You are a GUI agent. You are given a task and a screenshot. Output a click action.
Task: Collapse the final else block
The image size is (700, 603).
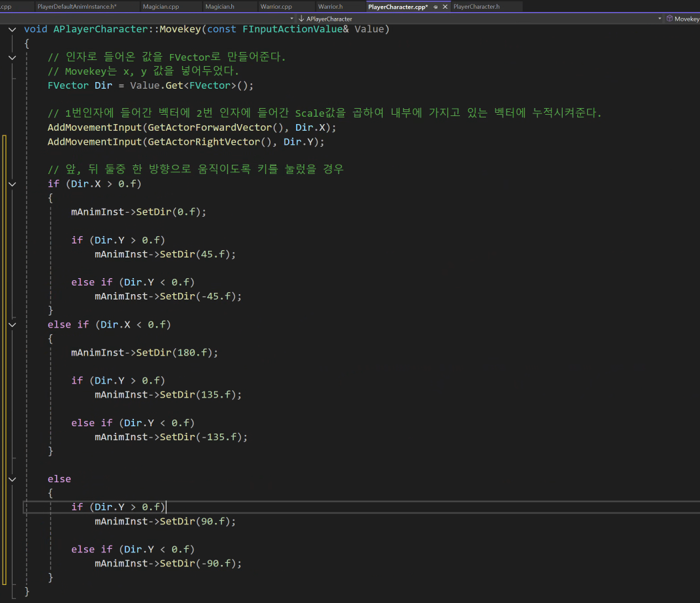click(13, 480)
